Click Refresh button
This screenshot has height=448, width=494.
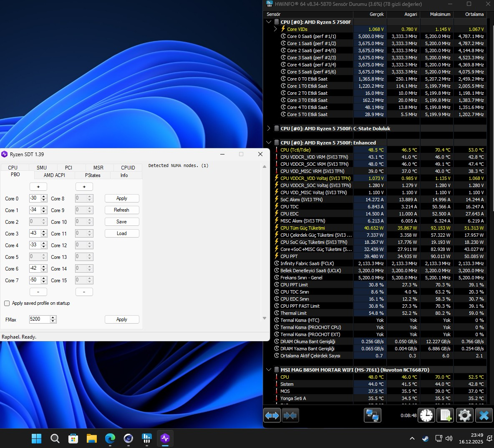(121, 210)
